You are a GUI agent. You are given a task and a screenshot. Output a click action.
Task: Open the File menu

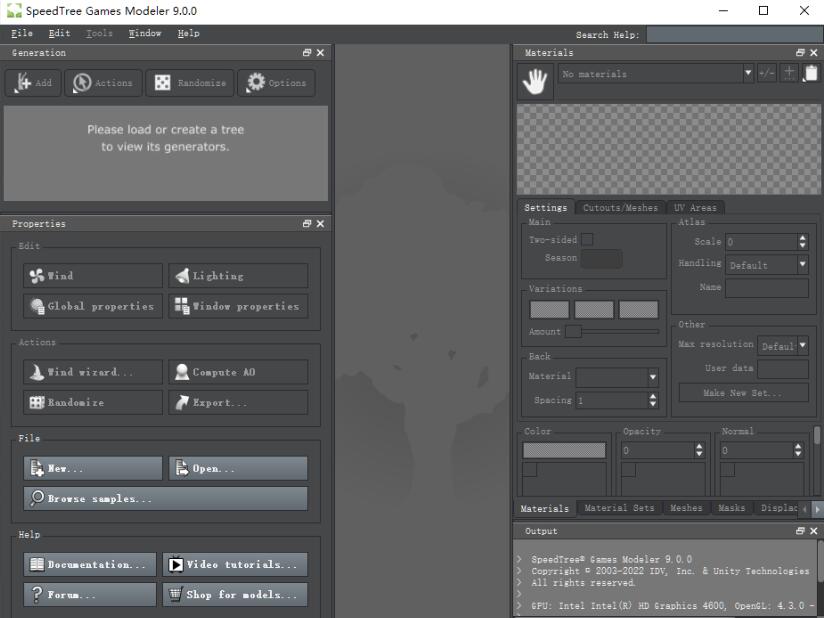22,33
